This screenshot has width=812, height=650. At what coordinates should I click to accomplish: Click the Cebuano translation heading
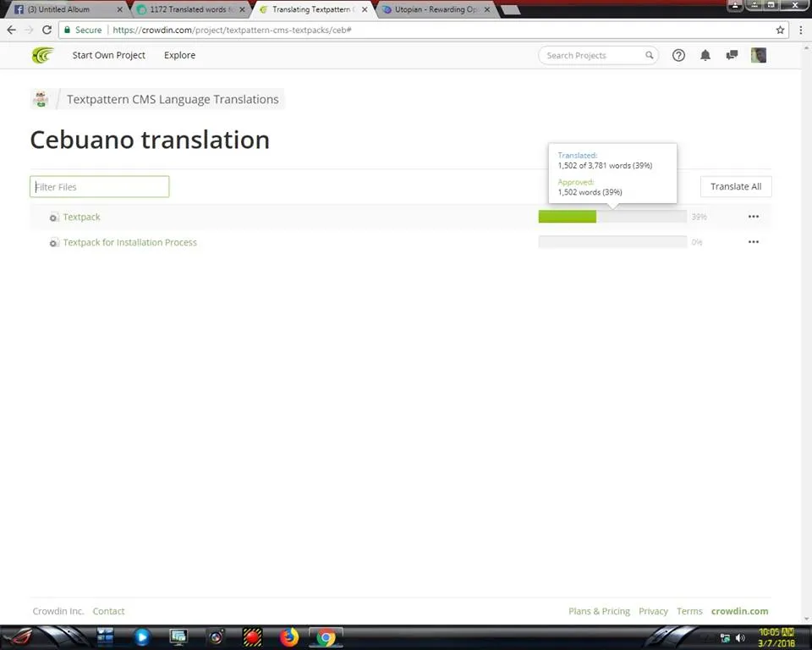[150, 140]
